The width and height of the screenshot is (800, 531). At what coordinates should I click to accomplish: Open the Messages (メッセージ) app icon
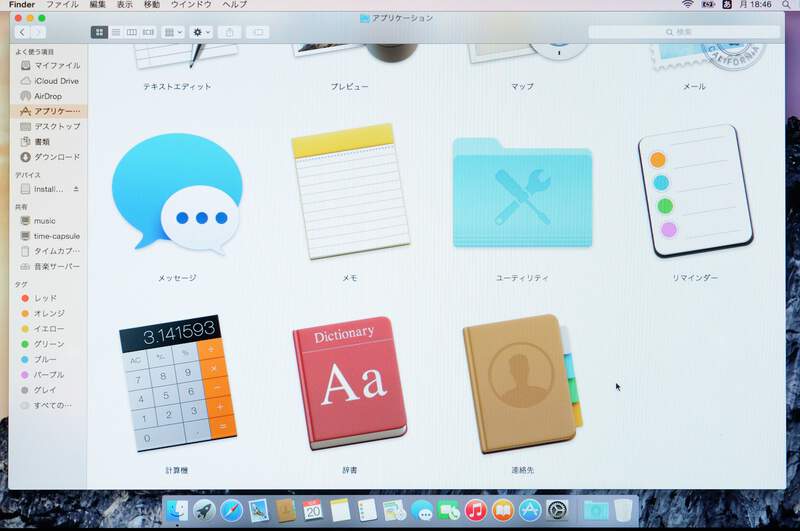(x=177, y=194)
